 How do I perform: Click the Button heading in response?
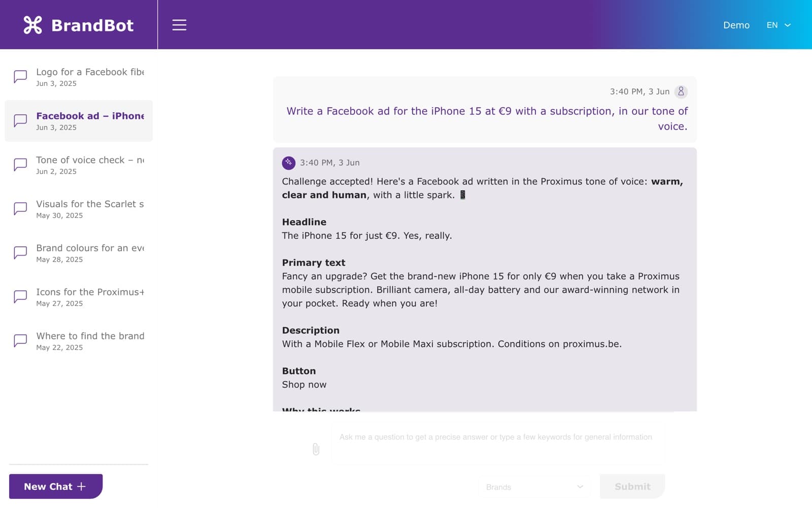pyautogui.click(x=299, y=371)
